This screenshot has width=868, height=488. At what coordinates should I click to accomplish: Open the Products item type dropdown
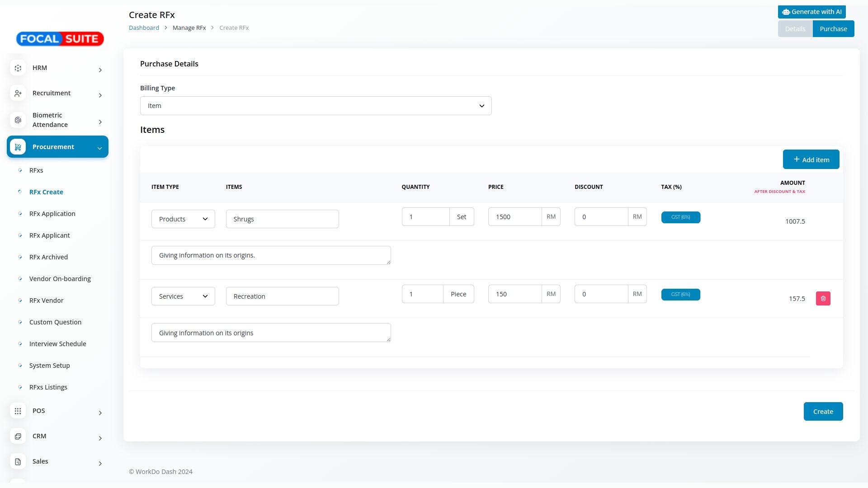pos(183,219)
